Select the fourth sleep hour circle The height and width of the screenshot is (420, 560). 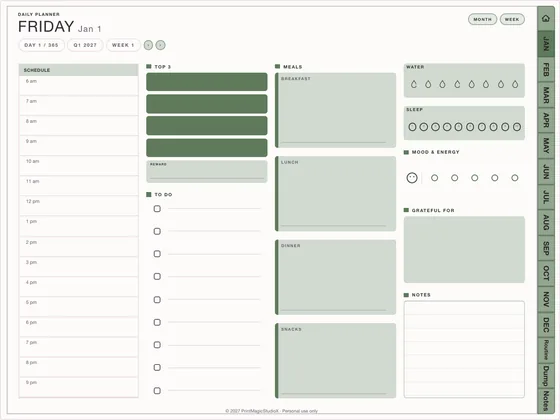[x=447, y=127]
